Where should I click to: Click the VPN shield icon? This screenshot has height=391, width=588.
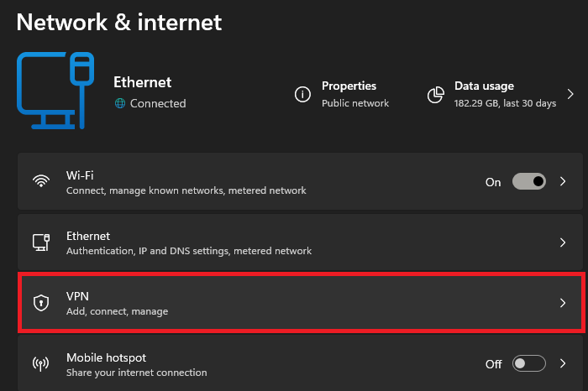pos(40,303)
